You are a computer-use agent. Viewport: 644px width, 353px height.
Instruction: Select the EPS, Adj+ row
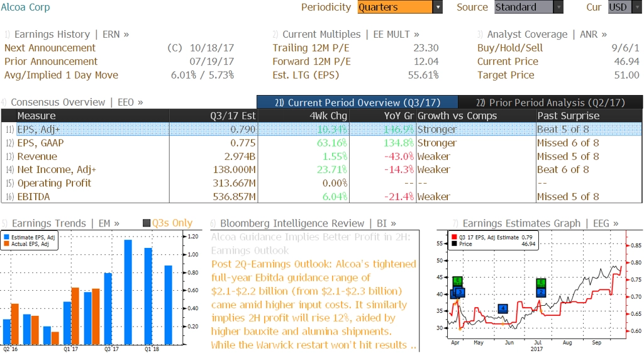321,130
